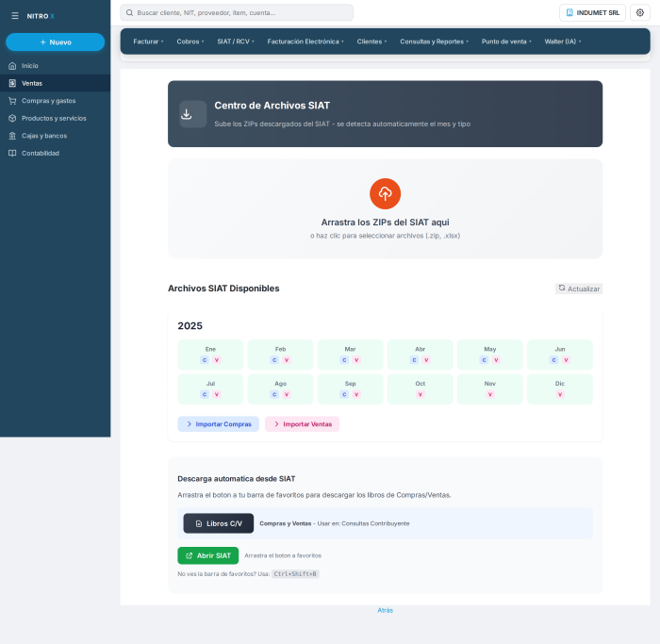Click the download icon in SIAT header
Image resolution: width=660 pixels, height=644 pixels.
pyautogui.click(x=187, y=114)
